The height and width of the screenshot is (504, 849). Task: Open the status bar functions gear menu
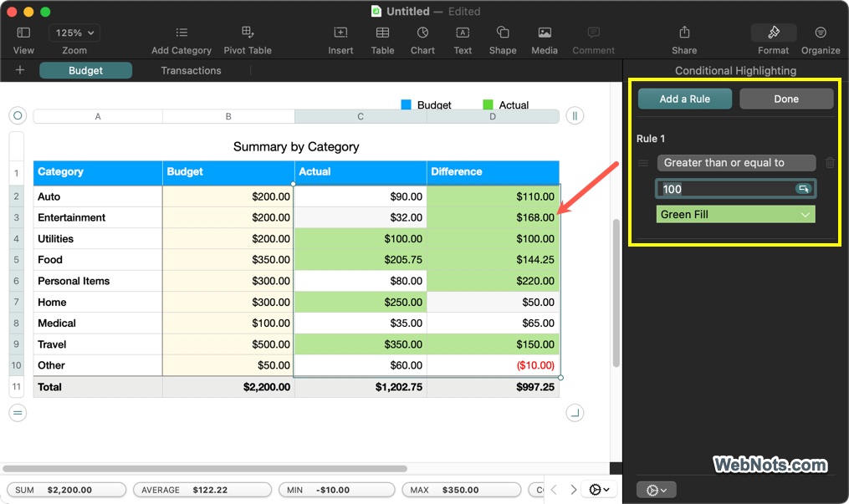click(x=599, y=490)
